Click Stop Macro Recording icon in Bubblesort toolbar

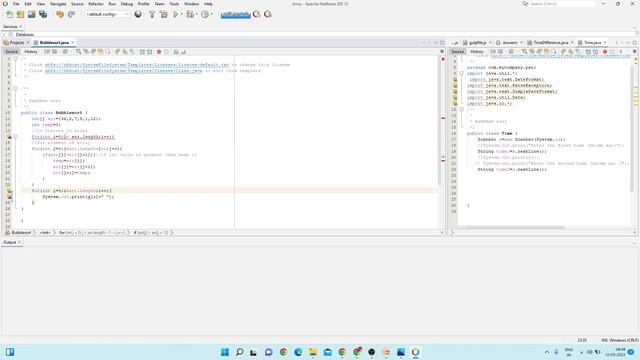[x=167, y=52]
